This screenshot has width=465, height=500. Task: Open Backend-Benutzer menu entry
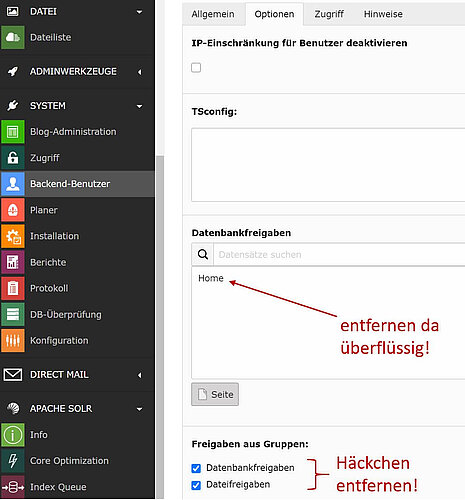click(70, 184)
